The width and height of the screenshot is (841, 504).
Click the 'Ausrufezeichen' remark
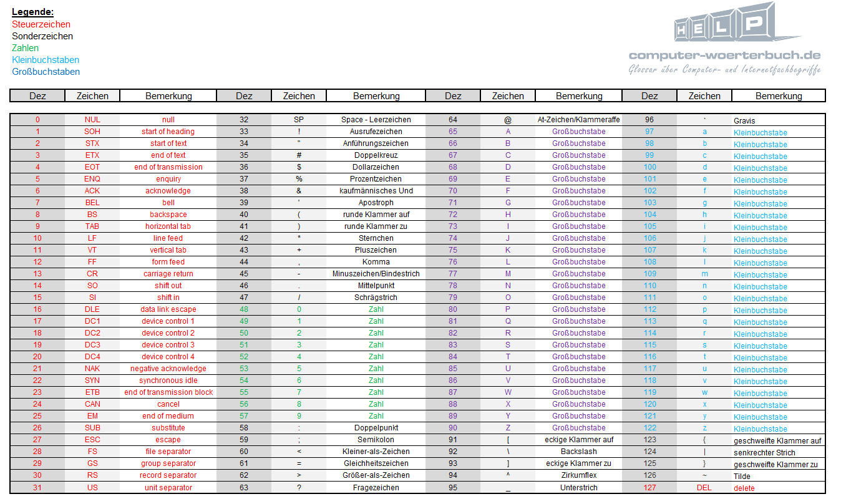[x=376, y=132]
